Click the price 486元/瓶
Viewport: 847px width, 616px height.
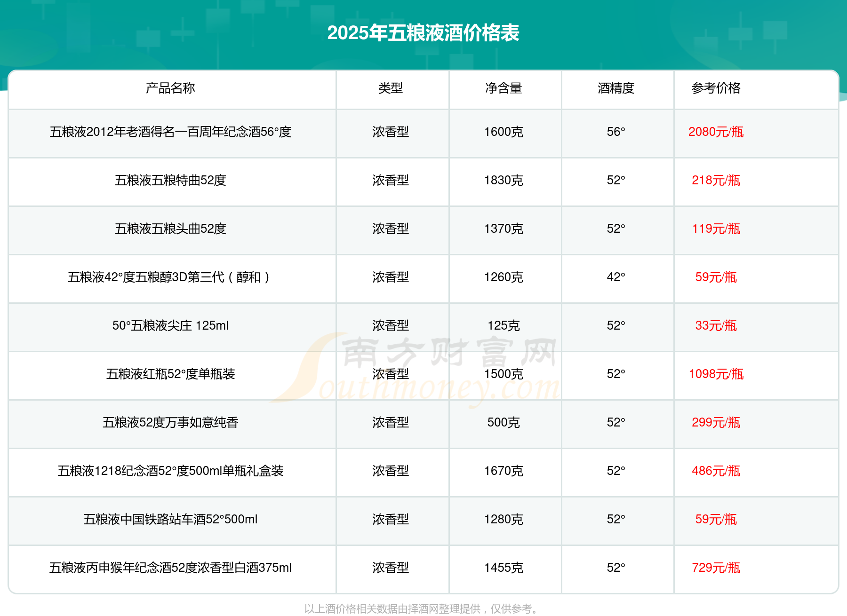pos(716,471)
